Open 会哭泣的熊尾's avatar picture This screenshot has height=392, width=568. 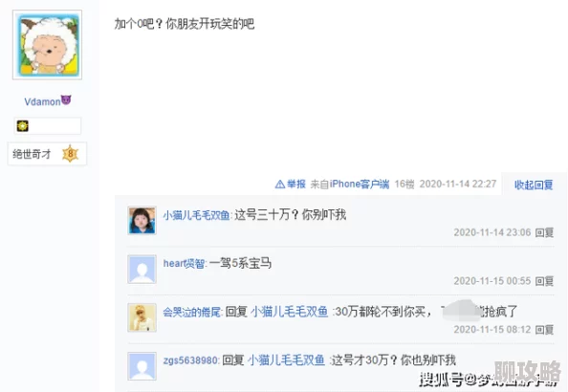click(x=142, y=317)
